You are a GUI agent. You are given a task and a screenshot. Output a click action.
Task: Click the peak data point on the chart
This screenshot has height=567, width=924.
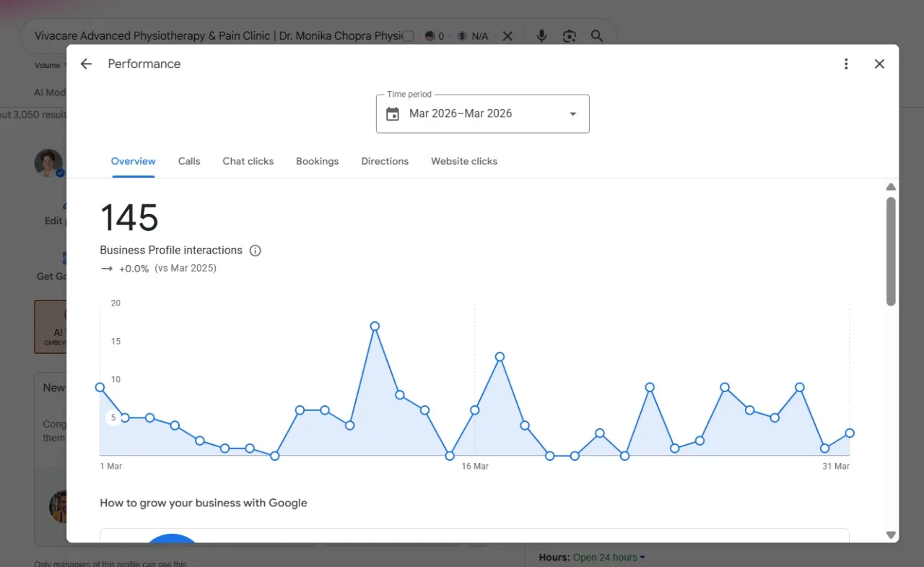[x=375, y=326]
